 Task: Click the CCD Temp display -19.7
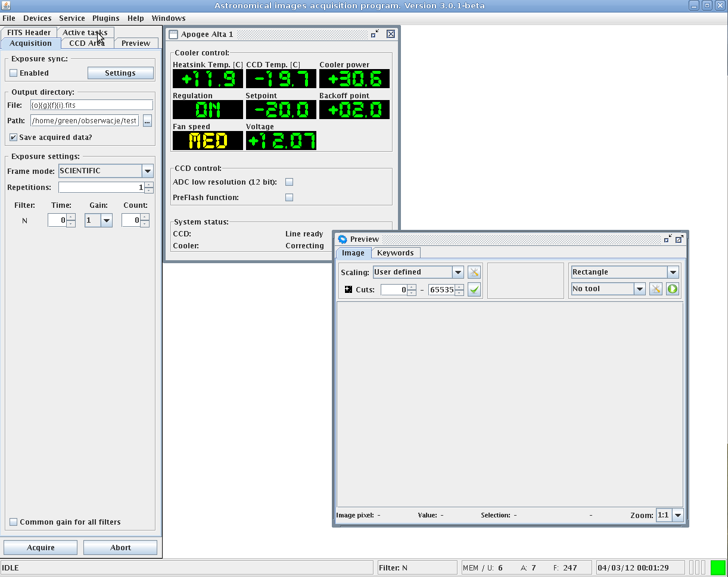(x=281, y=79)
